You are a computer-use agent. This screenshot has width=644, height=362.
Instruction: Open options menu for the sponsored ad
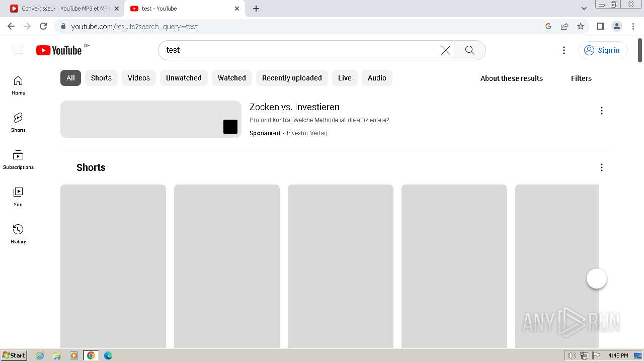click(602, 111)
